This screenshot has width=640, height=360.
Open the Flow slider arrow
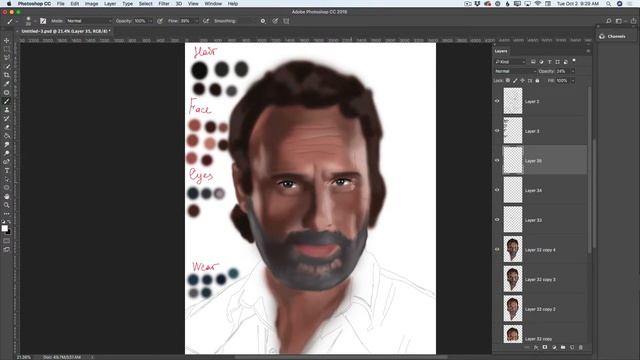point(196,21)
